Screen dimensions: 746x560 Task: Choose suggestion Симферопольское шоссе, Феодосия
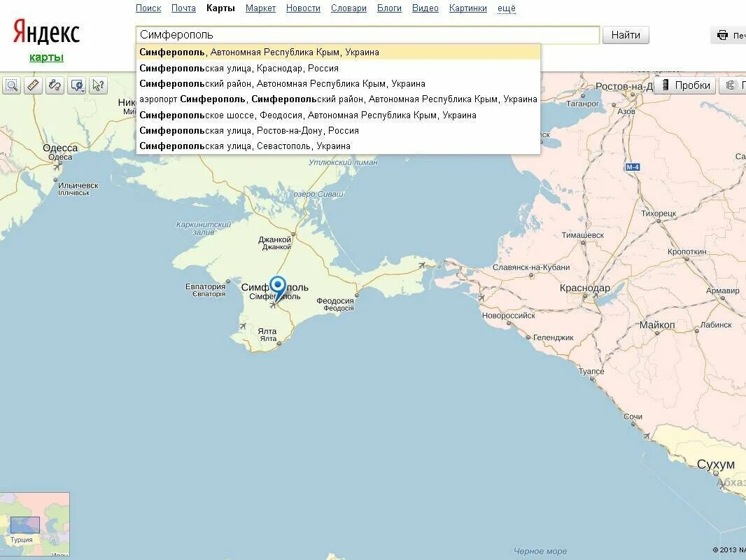tap(338, 115)
